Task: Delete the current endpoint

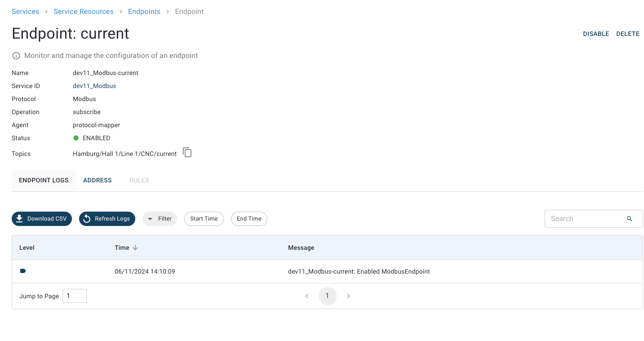Action: 627,34
